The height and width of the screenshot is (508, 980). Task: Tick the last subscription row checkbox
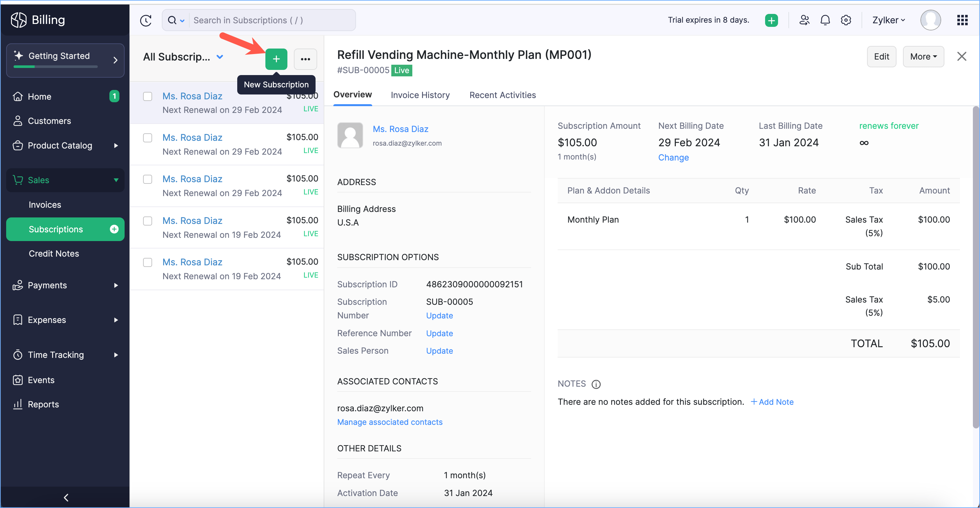pyautogui.click(x=148, y=262)
